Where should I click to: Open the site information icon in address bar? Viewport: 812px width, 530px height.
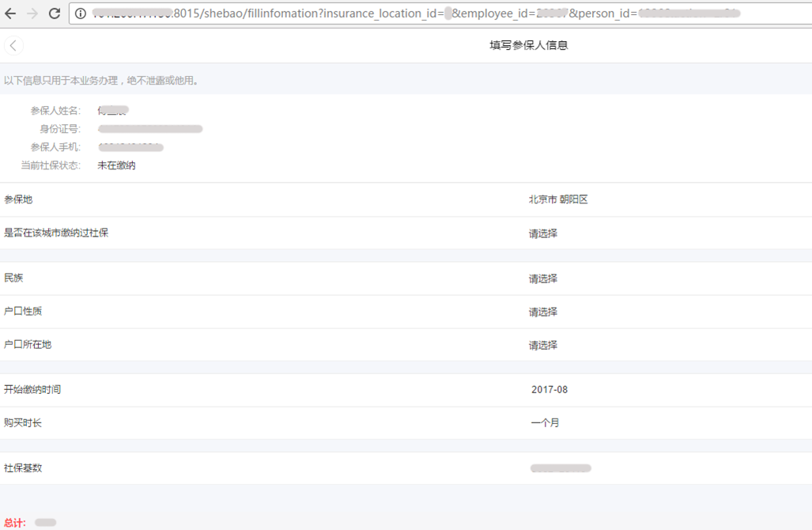pos(81,13)
